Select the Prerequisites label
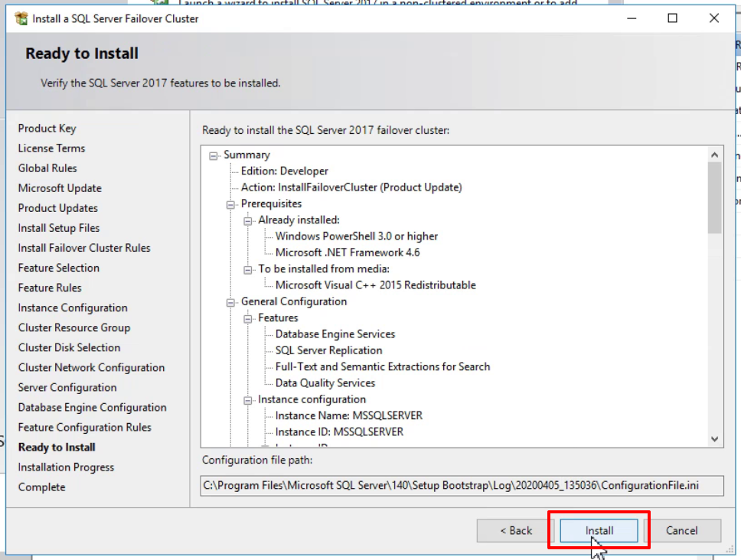This screenshot has height=560, width=741. pos(271,203)
